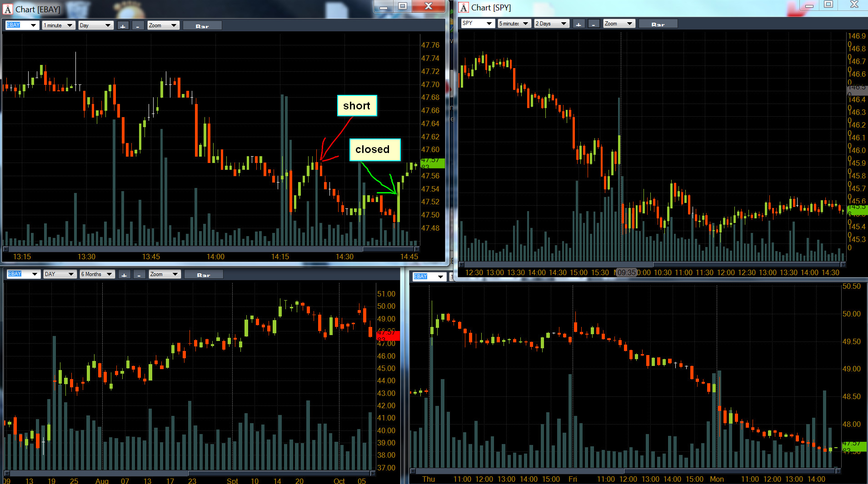Click the Chart [EBAY] window app icon
868x484 pixels.
click(8, 10)
